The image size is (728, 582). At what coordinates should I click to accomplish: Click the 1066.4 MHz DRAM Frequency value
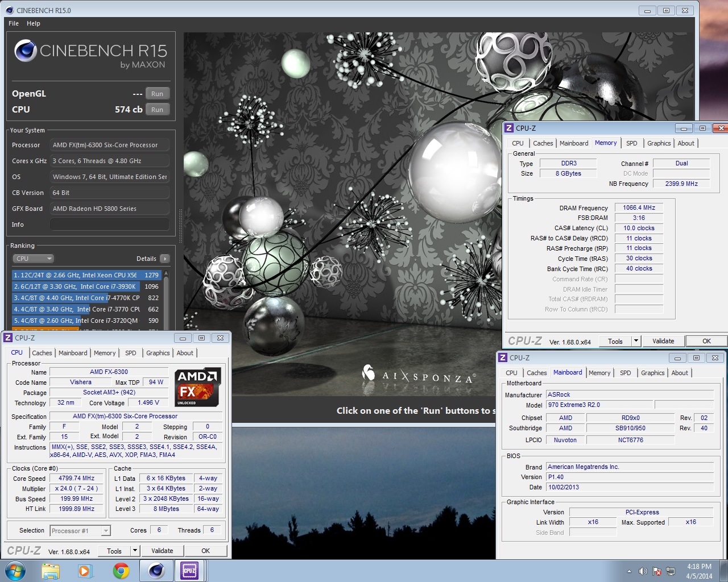(639, 208)
